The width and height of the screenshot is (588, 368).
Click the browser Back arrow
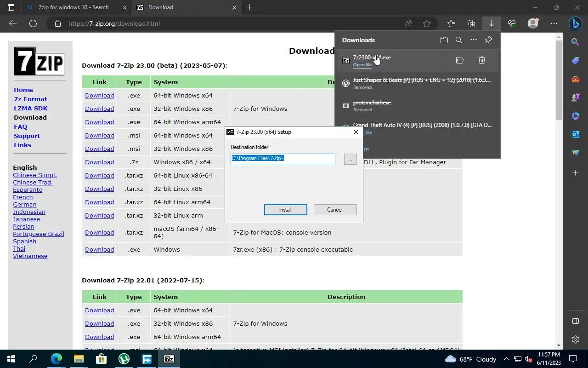click(13, 23)
